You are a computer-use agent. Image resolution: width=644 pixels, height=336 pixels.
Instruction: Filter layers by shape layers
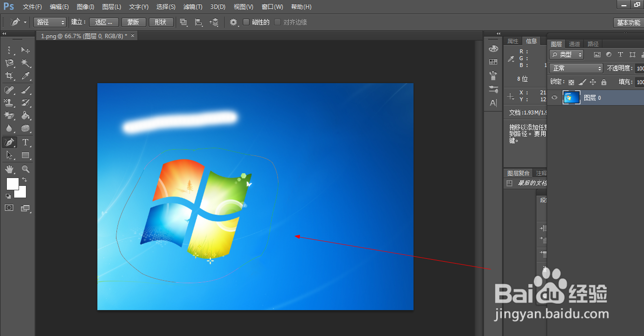(633, 55)
